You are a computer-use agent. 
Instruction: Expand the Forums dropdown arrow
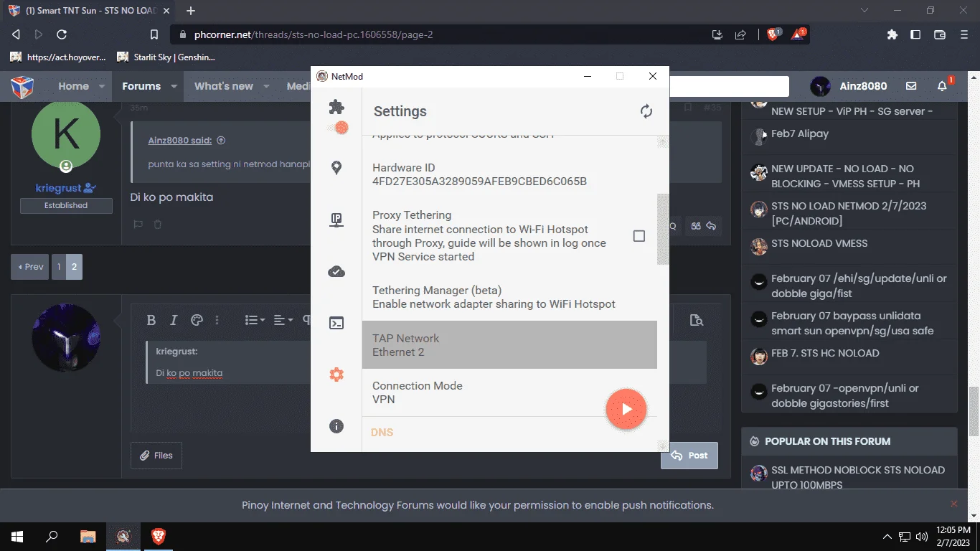tap(174, 86)
